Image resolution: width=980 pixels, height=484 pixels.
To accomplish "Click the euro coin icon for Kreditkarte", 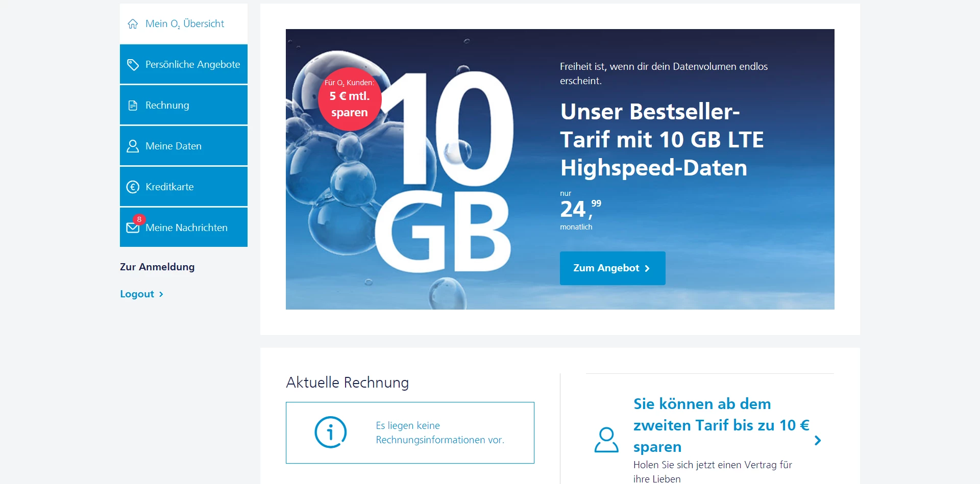I will [133, 187].
